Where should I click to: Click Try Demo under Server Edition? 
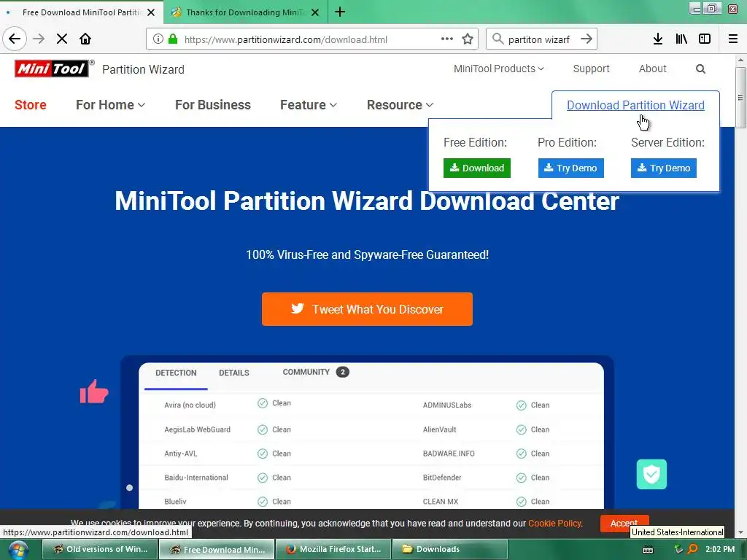[664, 168]
